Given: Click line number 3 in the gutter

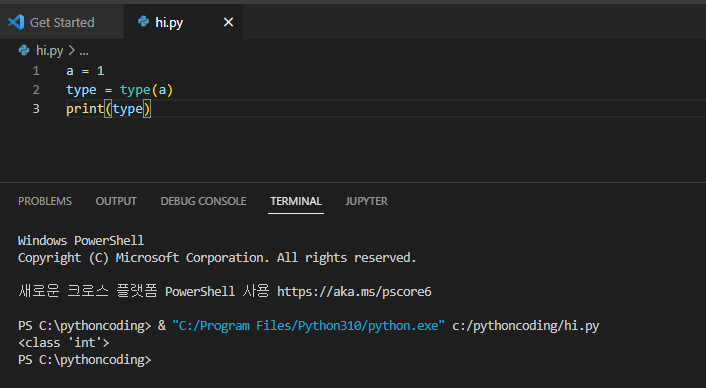Looking at the screenshot, I should 36,108.
